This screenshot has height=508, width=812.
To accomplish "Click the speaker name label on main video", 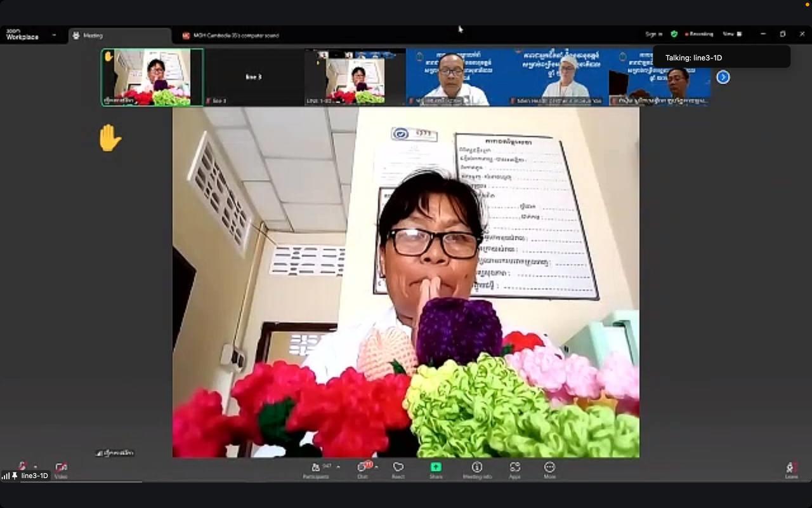I will (x=115, y=453).
